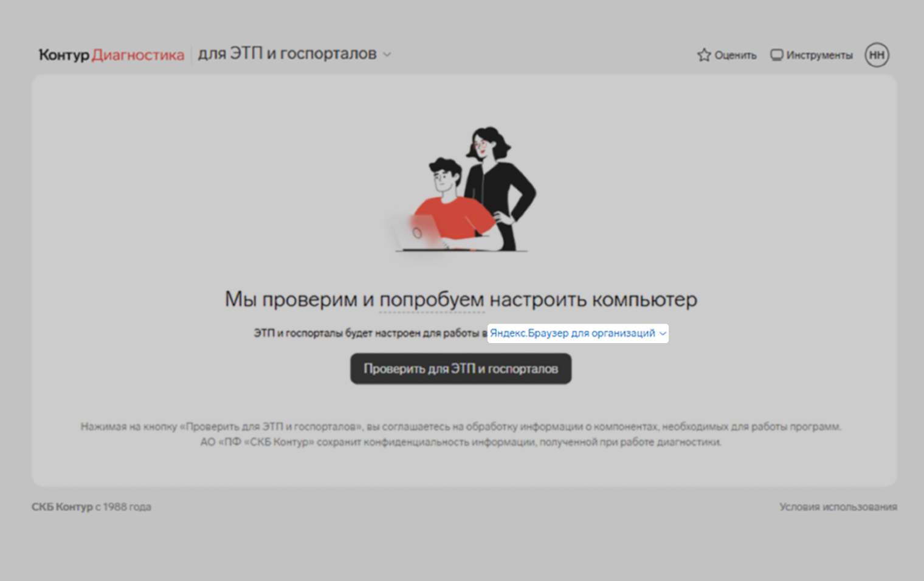The width and height of the screenshot is (924, 581).
Task: Open the НН user profile avatar
Action: tap(877, 55)
